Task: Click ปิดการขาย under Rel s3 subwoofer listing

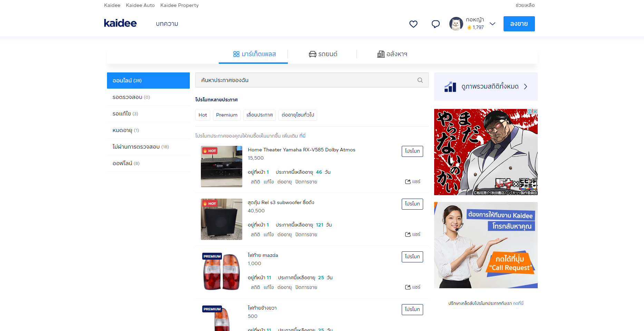Action: pyautogui.click(x=306, y=234)
